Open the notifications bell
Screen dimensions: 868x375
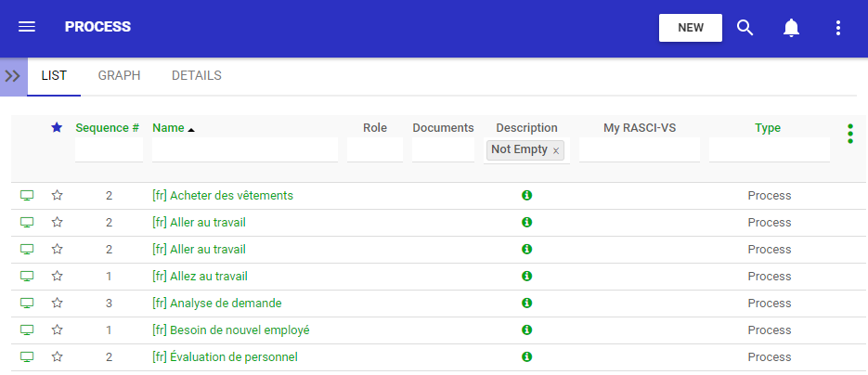(791, 27)
